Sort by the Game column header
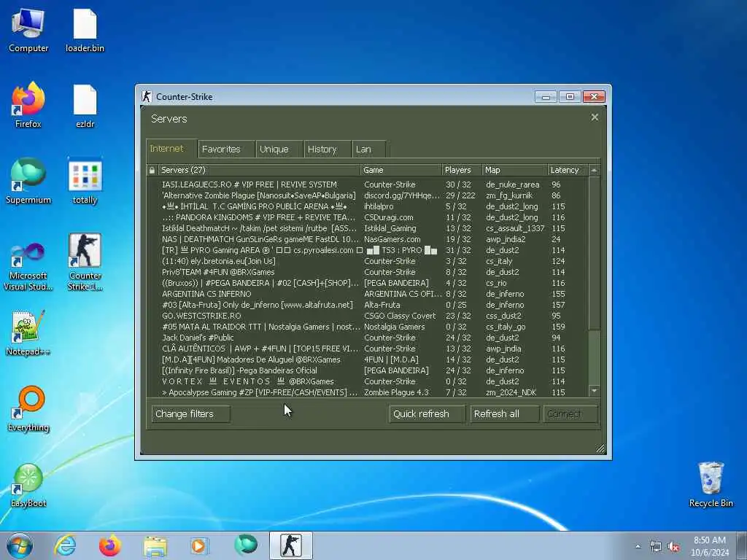 (401, 170)
